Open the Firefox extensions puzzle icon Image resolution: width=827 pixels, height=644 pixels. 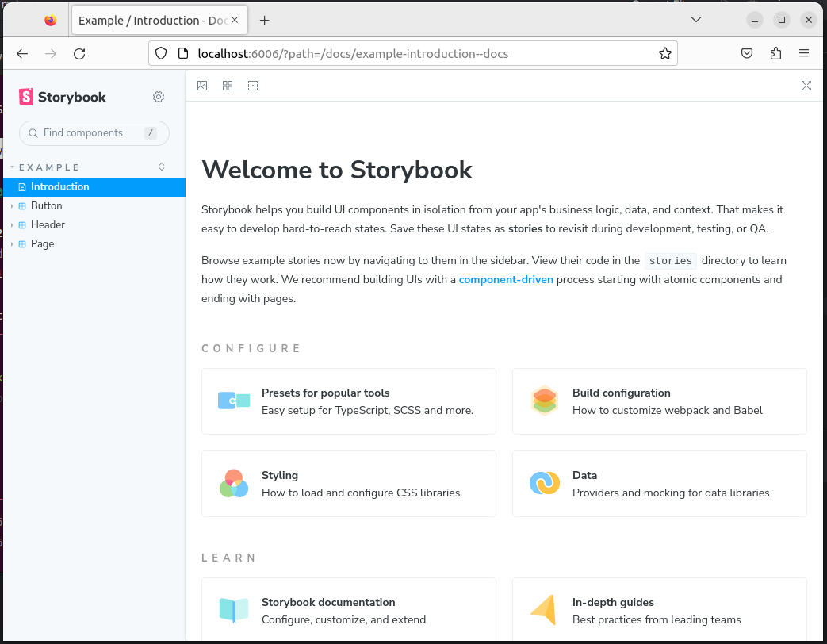coord(775,53)
